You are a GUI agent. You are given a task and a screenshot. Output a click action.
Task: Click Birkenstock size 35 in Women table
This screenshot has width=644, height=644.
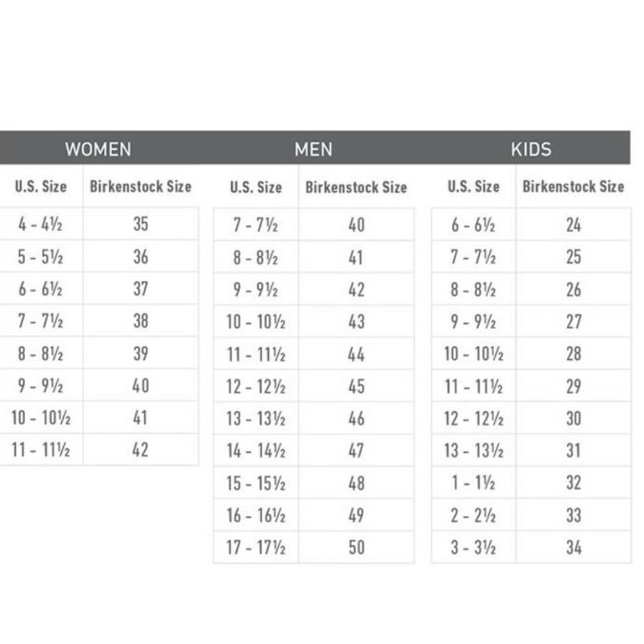[140, 224]
